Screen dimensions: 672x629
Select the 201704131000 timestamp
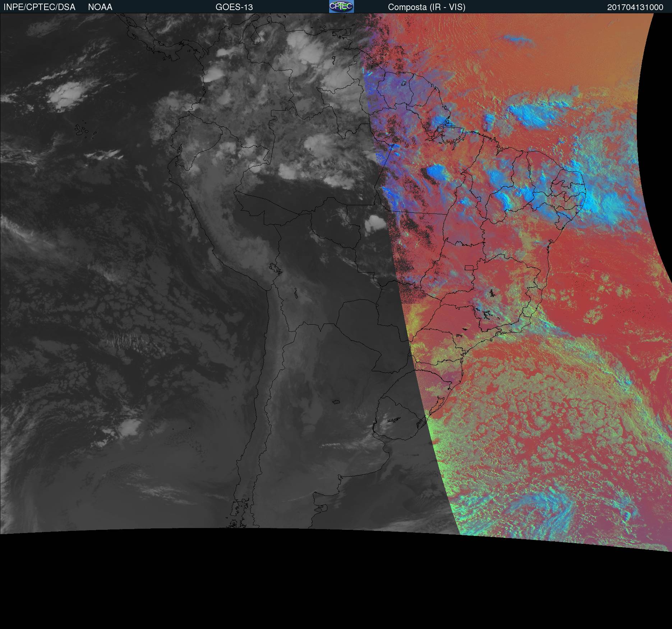coord(635,7)
